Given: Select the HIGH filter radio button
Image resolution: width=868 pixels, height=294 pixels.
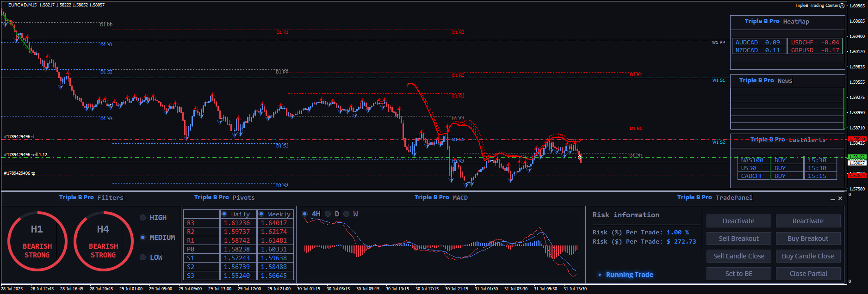Looking at the screenshot, I should click(143, 218).
